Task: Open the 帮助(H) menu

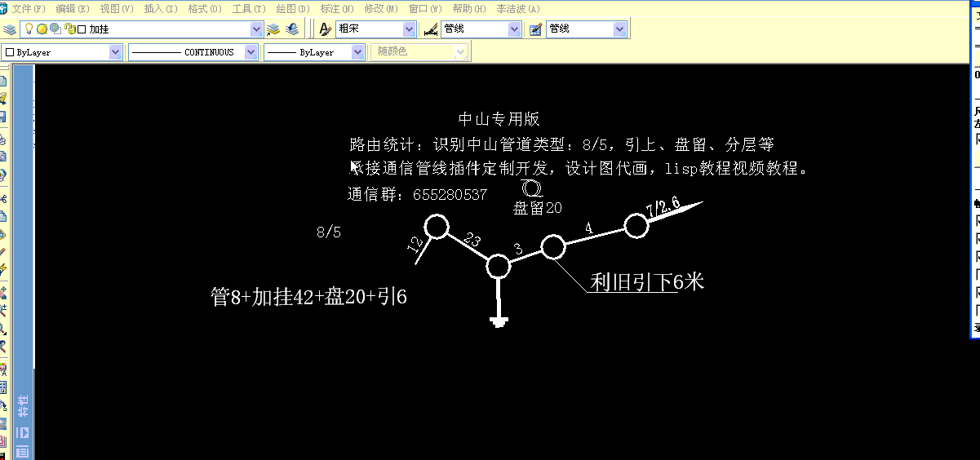Action: click(x=469, y=8)
